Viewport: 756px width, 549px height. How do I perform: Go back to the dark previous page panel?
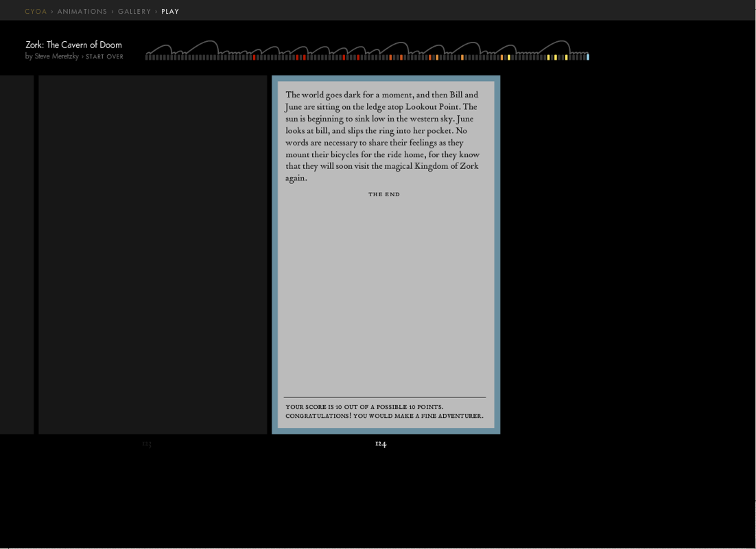(152, 254)
